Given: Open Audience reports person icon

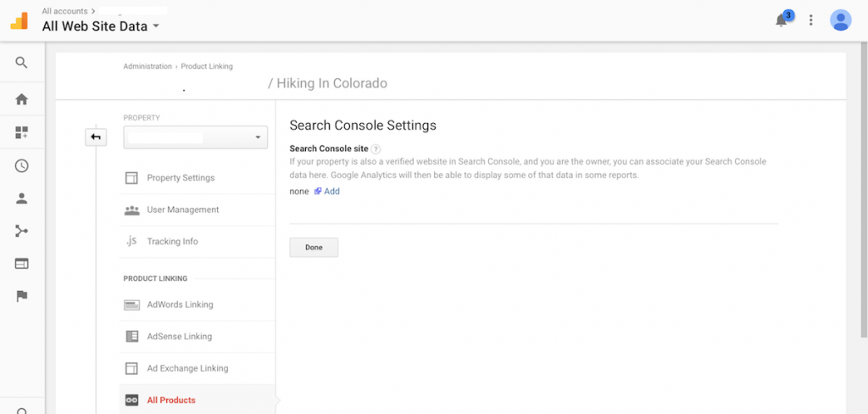Looking at the screenshot, I should [x=21, y=199].
